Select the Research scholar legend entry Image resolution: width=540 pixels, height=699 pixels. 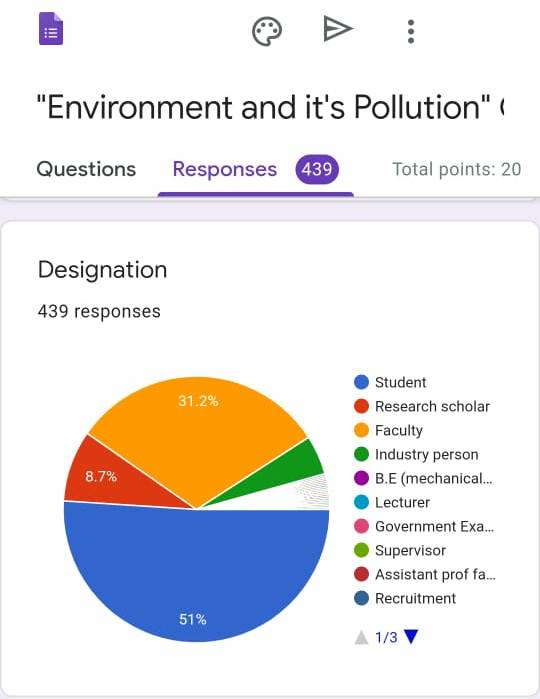pyautogui.click(x=422, y=406)
